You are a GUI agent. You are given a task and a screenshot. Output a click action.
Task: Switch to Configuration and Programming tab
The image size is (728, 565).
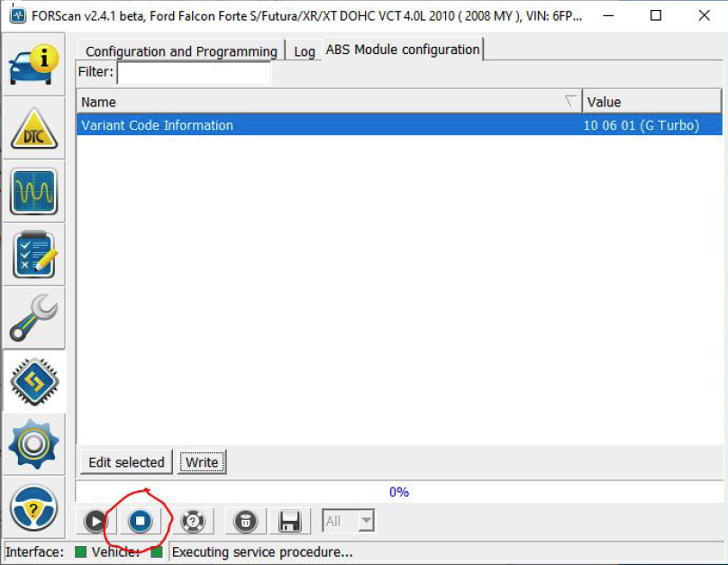click(x=181, y=51)
